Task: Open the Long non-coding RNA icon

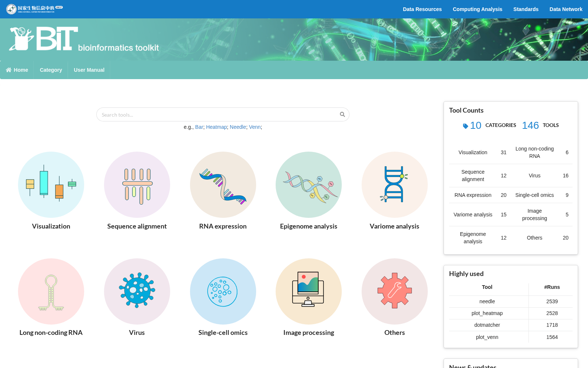Action: pyautogui.click(x=51, y=291)
